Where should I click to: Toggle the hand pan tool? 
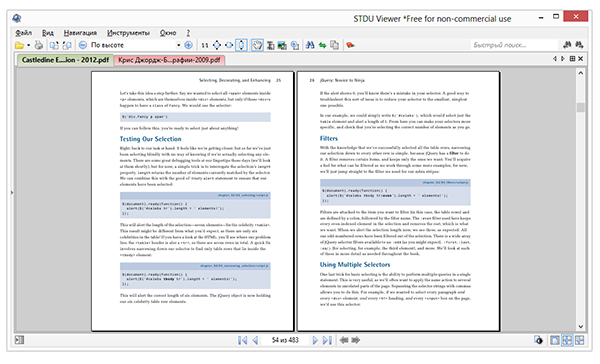[258, 45]
